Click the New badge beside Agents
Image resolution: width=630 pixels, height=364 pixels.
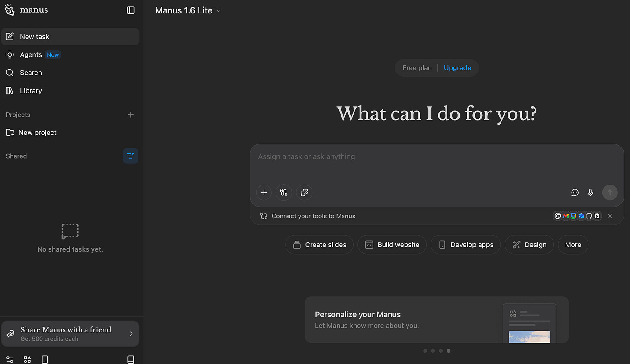[53, 55]
